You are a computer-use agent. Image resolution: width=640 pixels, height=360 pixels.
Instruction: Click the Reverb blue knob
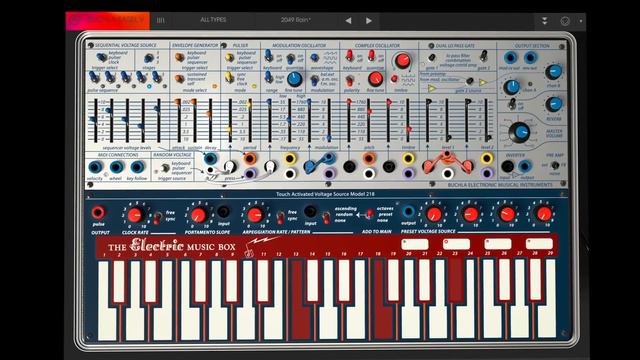tap(553, 104)
